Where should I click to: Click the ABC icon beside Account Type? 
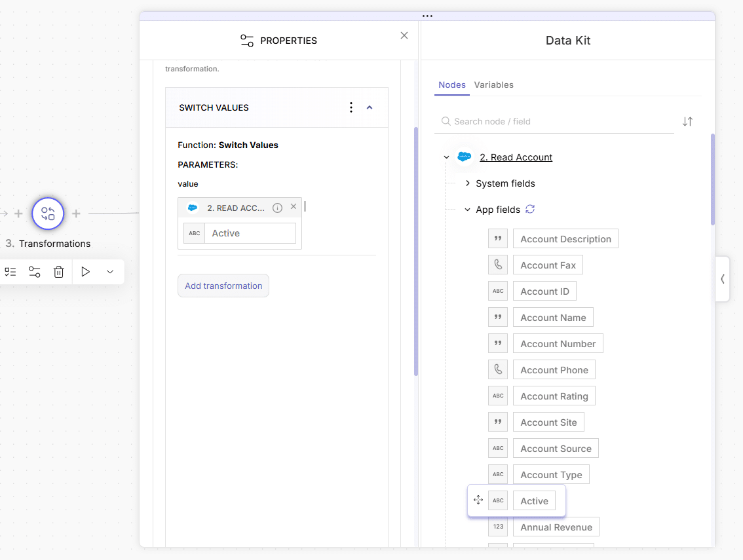[x=498, y=474]
